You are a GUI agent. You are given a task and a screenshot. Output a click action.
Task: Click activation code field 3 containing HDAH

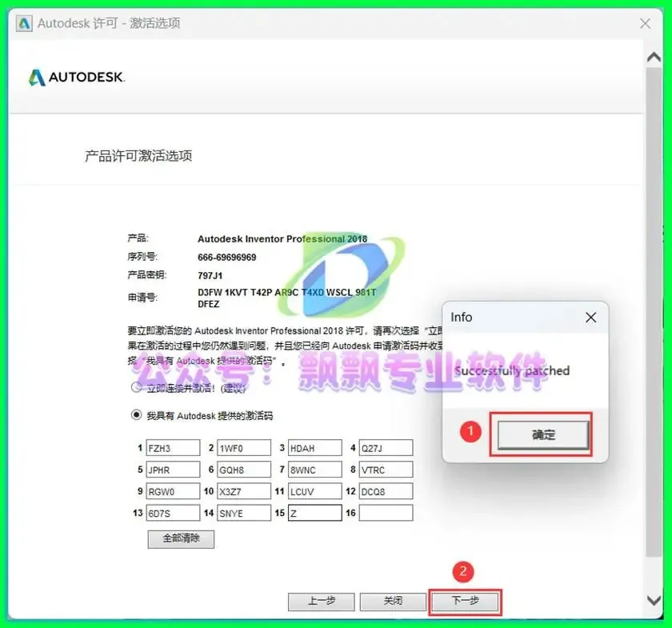315,448
